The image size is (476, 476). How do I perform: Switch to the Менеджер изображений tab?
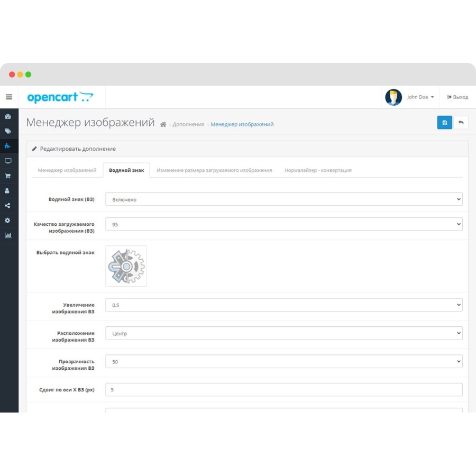tap(67, 170)
